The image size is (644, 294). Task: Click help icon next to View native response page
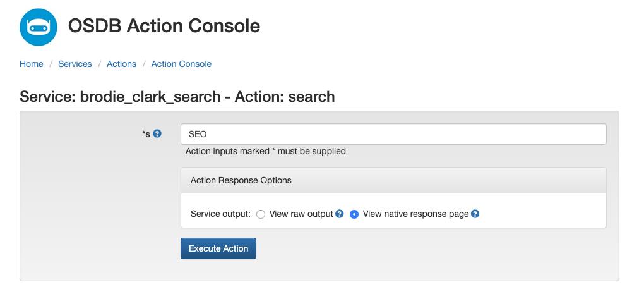click(475, 214)
